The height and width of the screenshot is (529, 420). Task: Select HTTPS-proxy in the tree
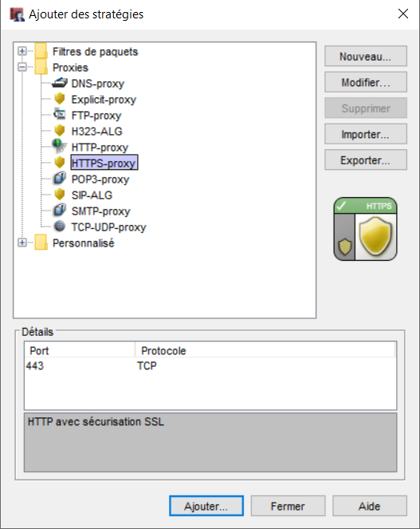104,163
